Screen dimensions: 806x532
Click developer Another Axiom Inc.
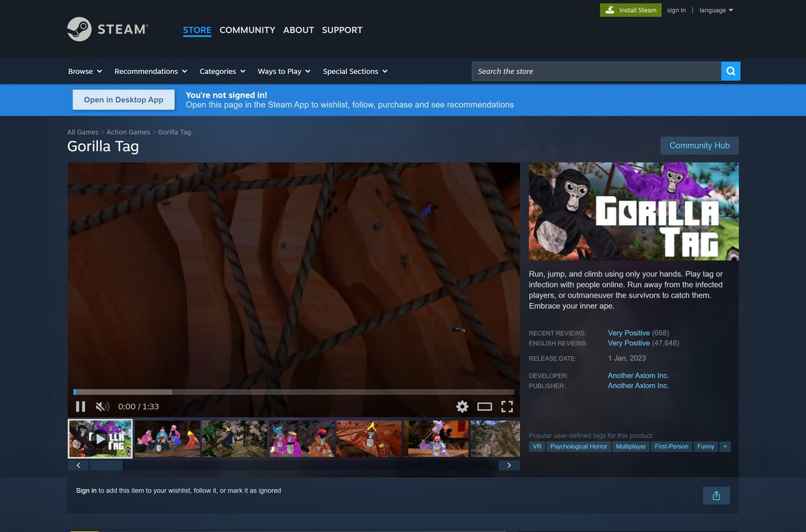pos(638,375)
